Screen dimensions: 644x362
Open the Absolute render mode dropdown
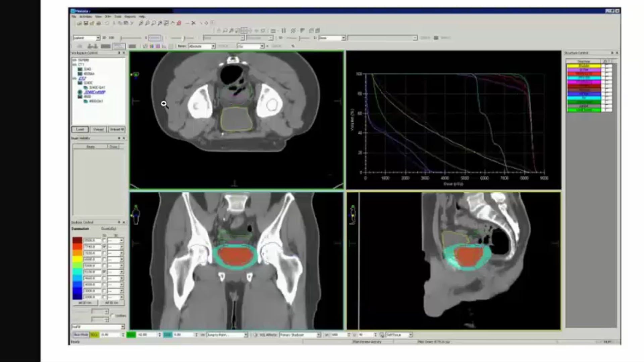pos(213,46)
